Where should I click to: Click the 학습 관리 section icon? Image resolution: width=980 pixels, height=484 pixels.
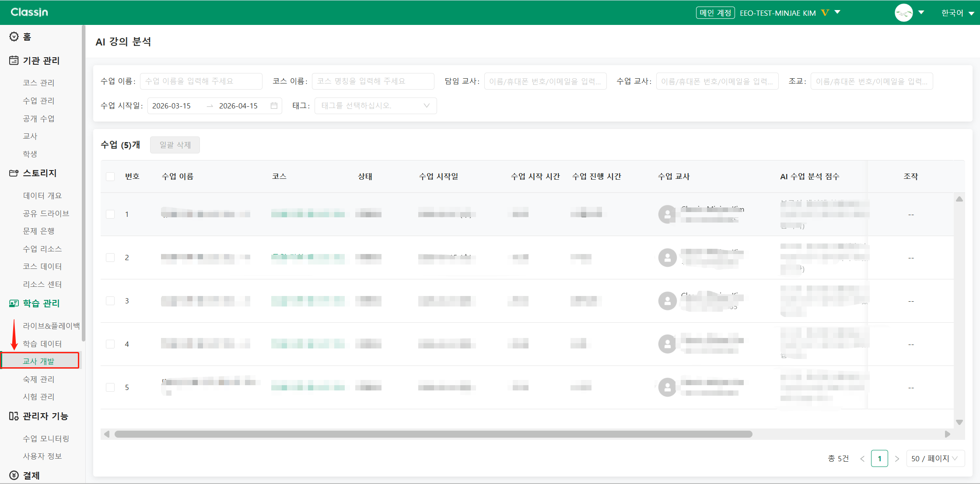[14, 303]
